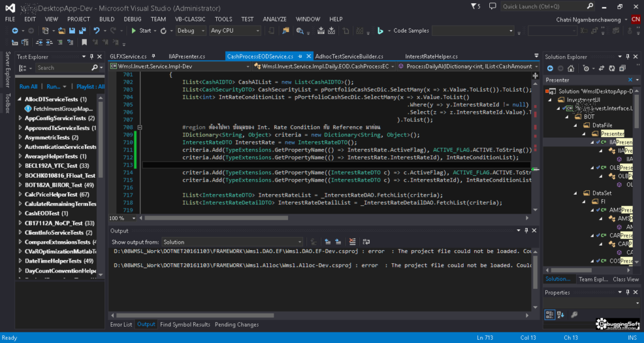Expand CashEODTest tree node
644x343 pixels.
coord(21,214)
